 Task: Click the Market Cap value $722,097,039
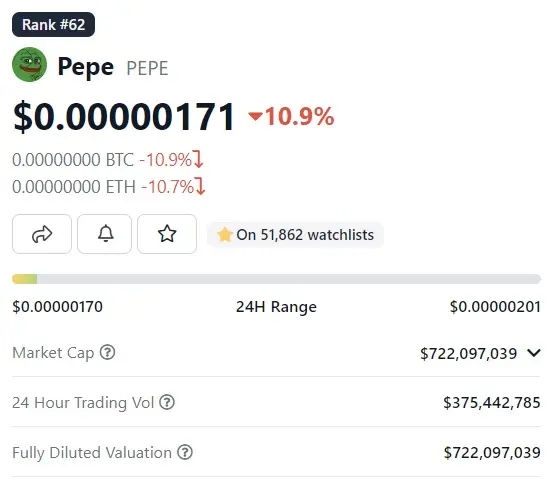click(468, 354)
